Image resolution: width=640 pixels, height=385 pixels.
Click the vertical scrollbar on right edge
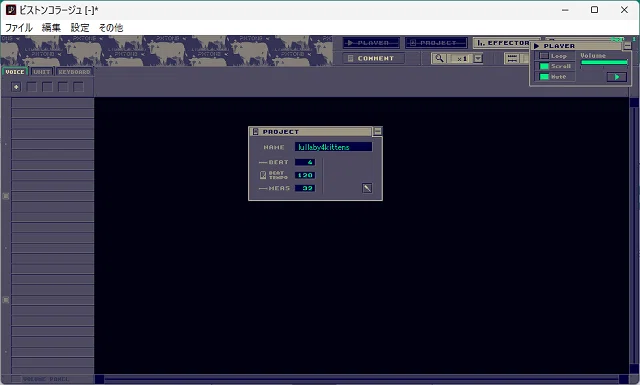pyautogui.click(x=634, y=235)
